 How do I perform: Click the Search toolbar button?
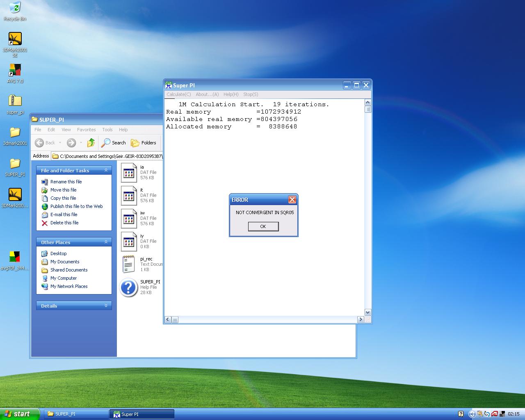pyautogui.click(x=114, y=143)
